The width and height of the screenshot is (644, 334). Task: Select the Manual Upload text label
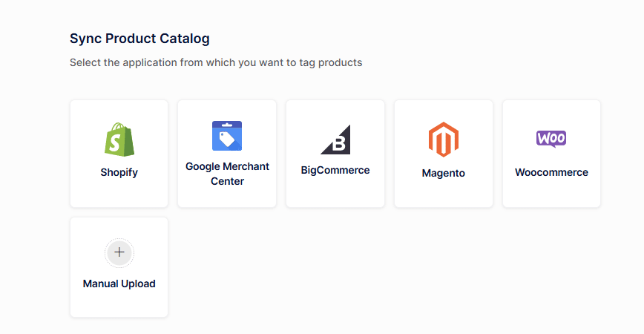(x=119, y=284)
